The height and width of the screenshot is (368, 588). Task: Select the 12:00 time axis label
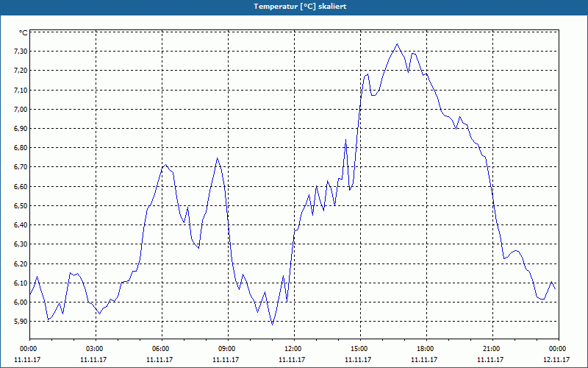[x=295, y=349]
